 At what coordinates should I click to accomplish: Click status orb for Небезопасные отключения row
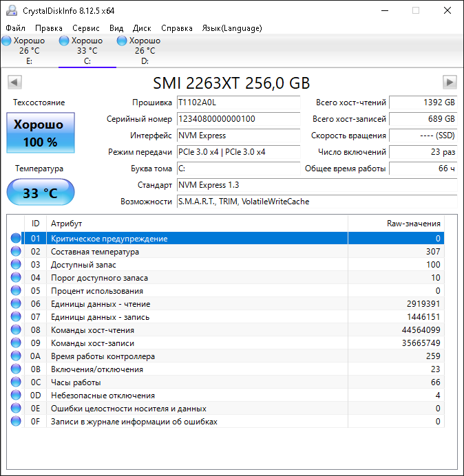[x=16, y=395]
